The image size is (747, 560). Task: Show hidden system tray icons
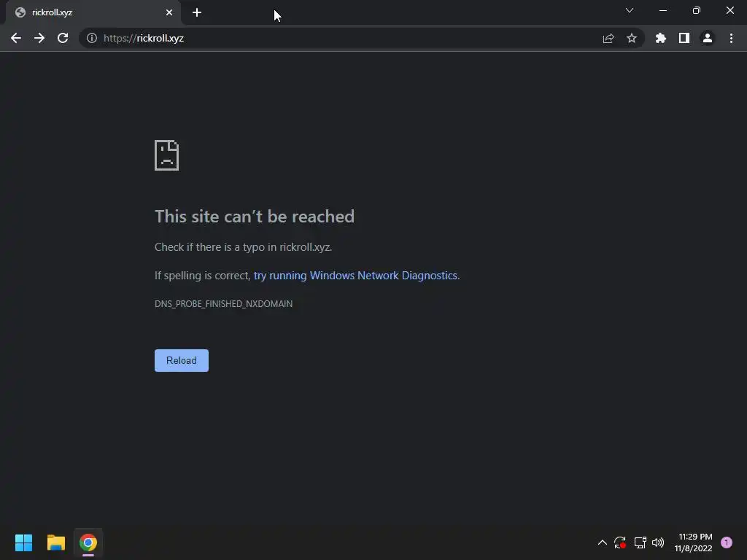602,542
